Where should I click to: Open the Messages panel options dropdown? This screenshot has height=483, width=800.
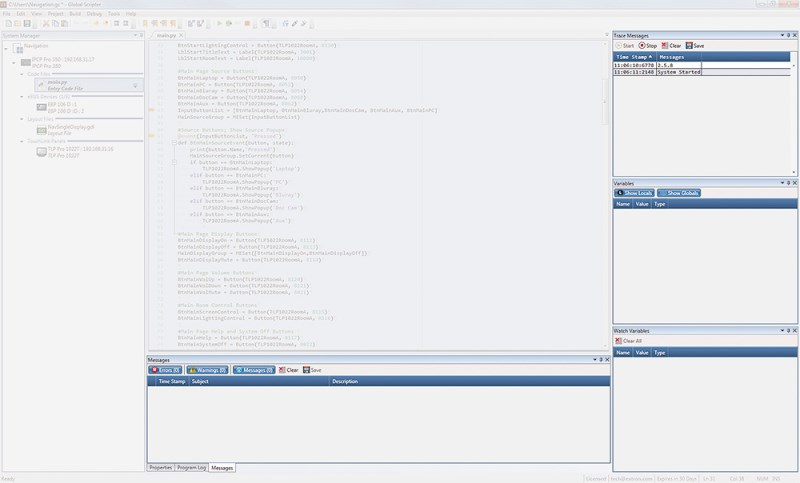595,360
